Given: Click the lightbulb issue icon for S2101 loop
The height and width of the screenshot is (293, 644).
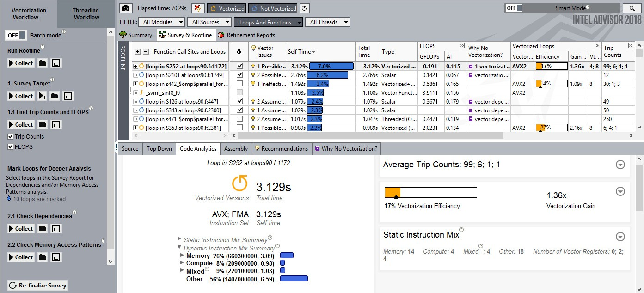Looking at the screenshot, I should click(253, 75).
